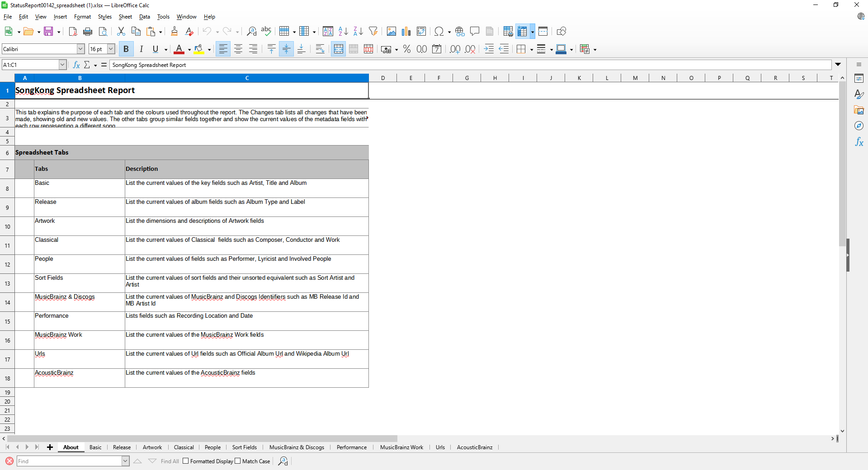Close the Find toolbar

[9, 461]
